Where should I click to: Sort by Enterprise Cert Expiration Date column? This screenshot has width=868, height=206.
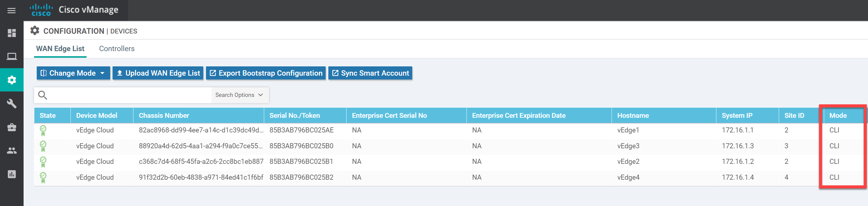(539, 115)
